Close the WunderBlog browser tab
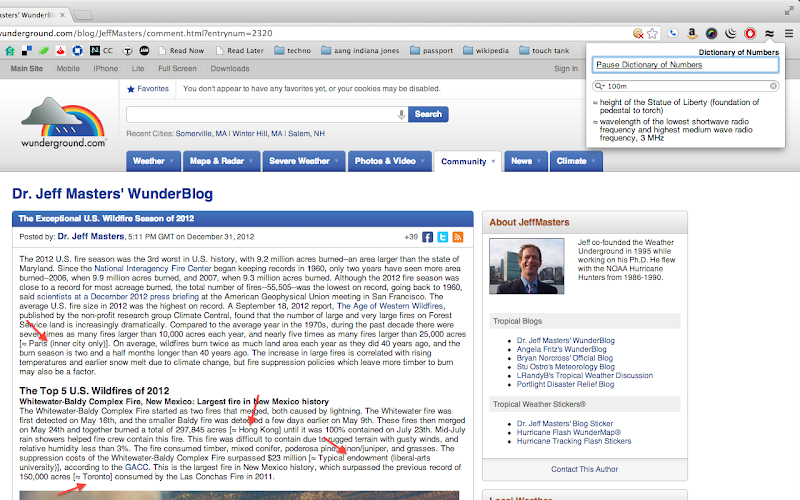The image size is (800, 500). click(x=62, y=15)
